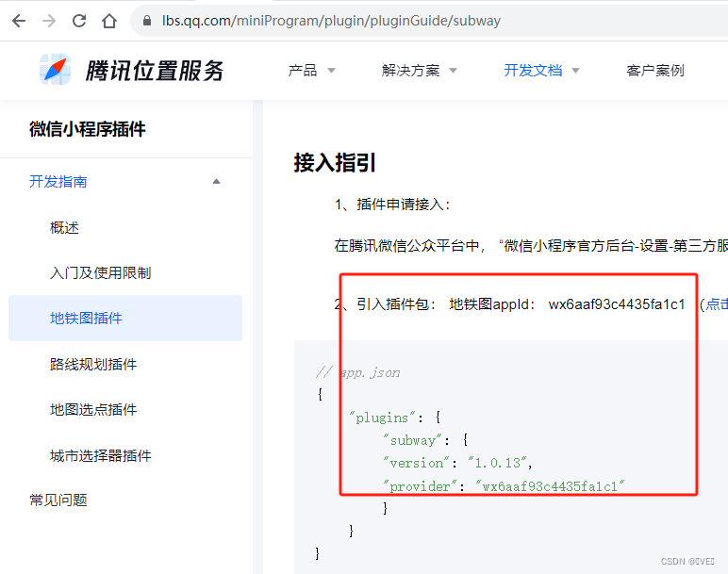Open the 解决方案 menu
This screenshot has height=574, width=728.
point(410,71)
